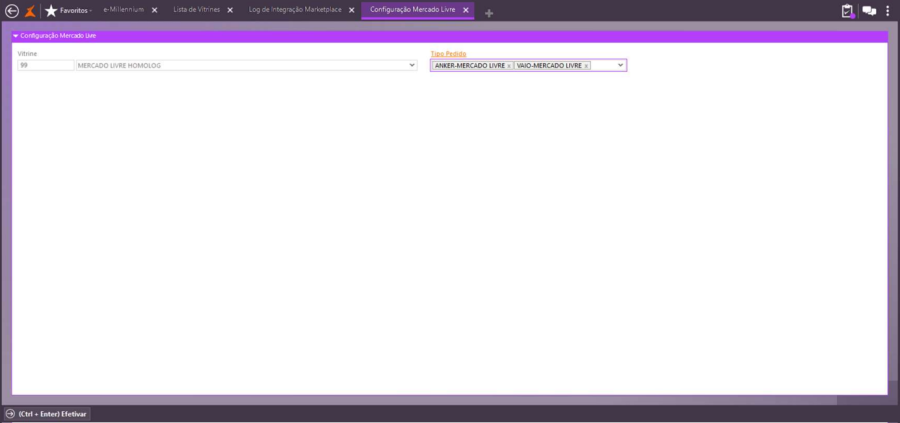Viewport: 900px width, 423px height.
Task: Switch to the Lista de Vitrines tab
Action: coord(196,10)
